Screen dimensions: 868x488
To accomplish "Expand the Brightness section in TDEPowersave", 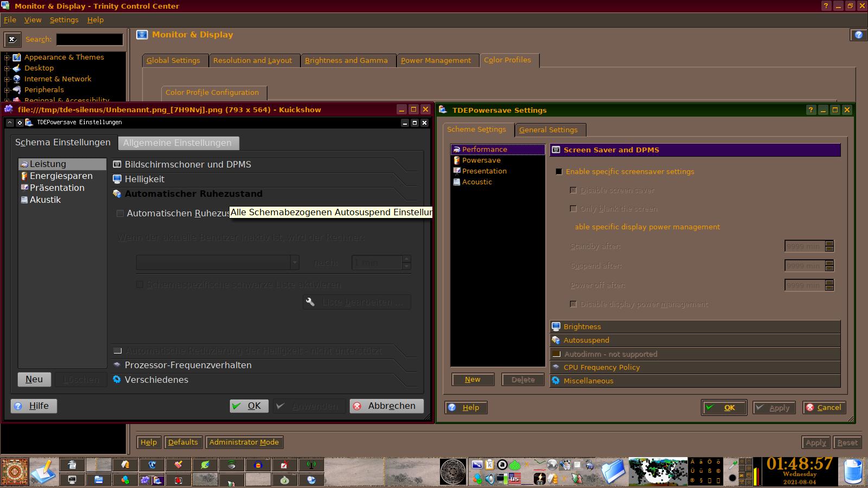I will 695,326.
